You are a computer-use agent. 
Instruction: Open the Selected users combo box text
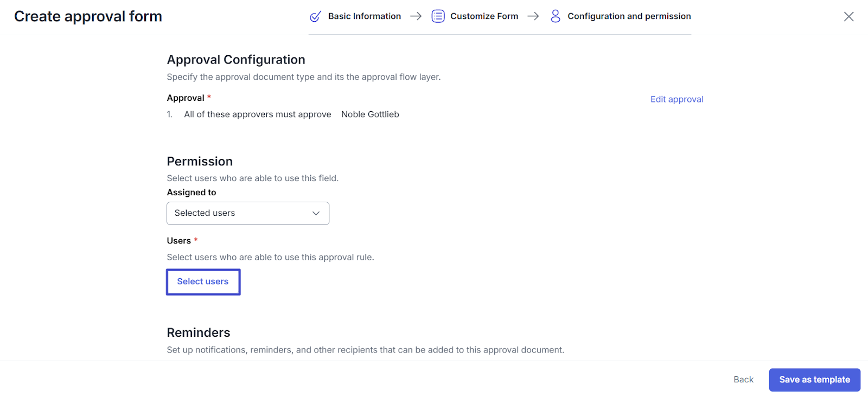pyautogui.click(x=205, y=213)
